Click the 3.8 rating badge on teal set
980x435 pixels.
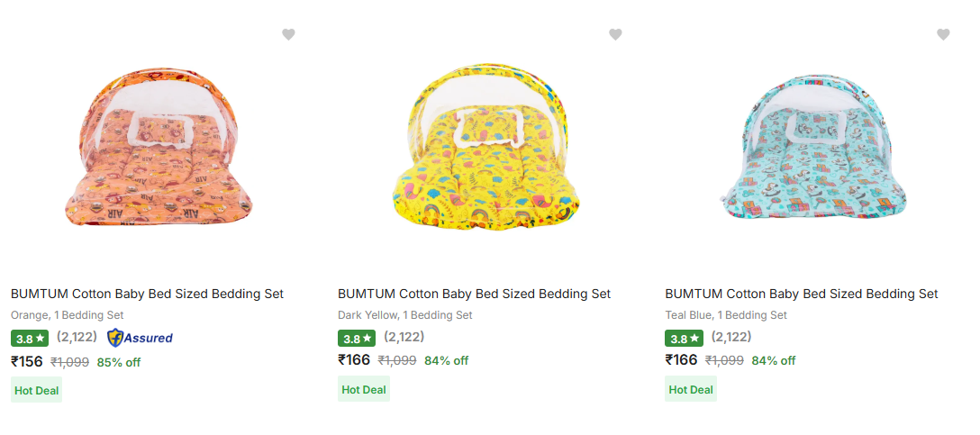click(x=683, y=339)
